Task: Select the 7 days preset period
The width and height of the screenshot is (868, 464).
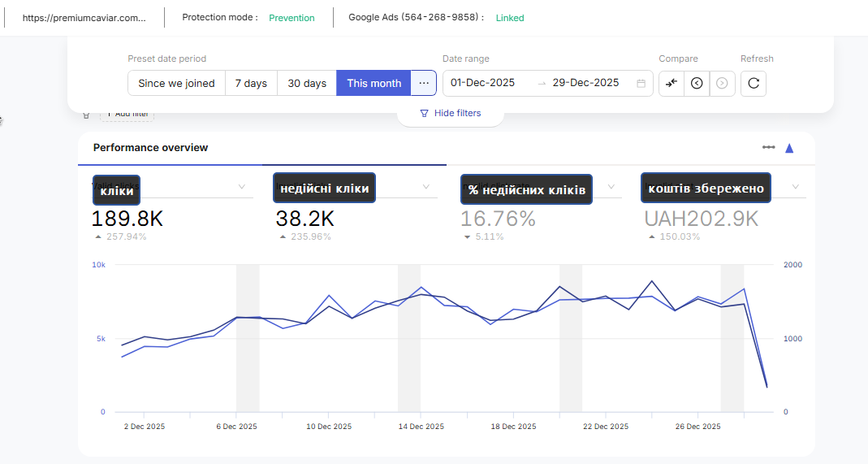Action: pyautogui.click(x=251, y=83)
